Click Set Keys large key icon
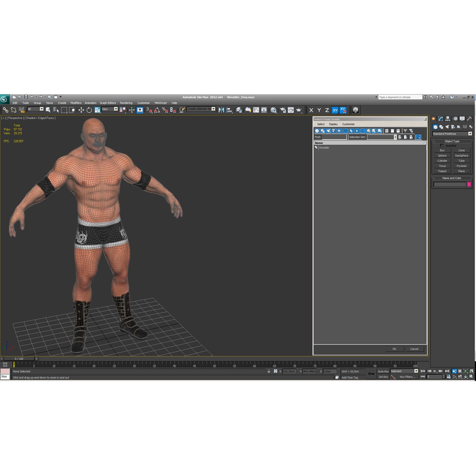Screen dimensions: 476x476 (371, 374)
